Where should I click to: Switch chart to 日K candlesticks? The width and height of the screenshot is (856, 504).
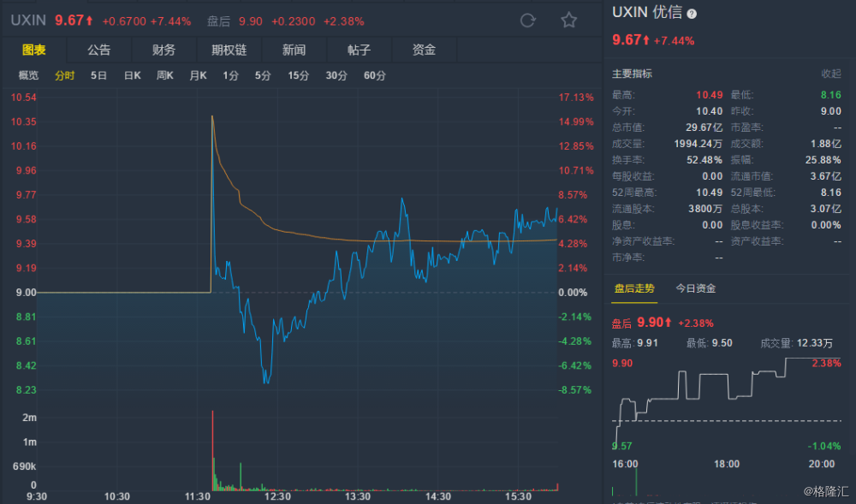tap(132, 75)
